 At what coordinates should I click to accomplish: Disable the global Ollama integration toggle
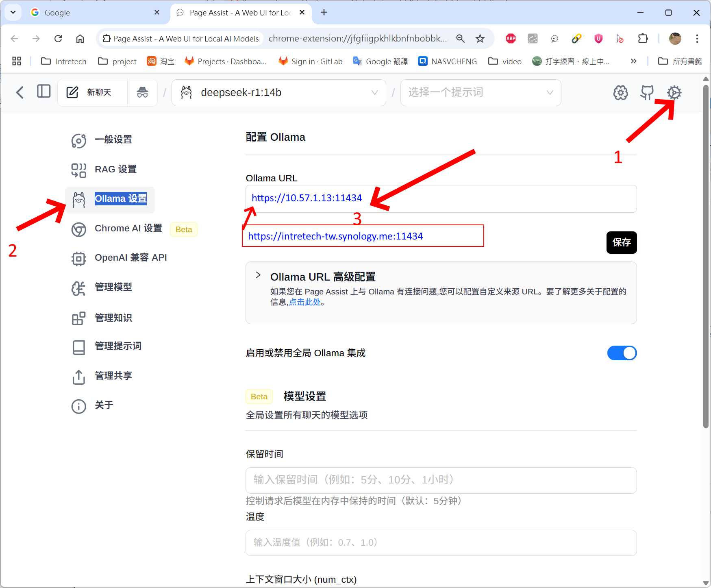(x=622, y=353)
